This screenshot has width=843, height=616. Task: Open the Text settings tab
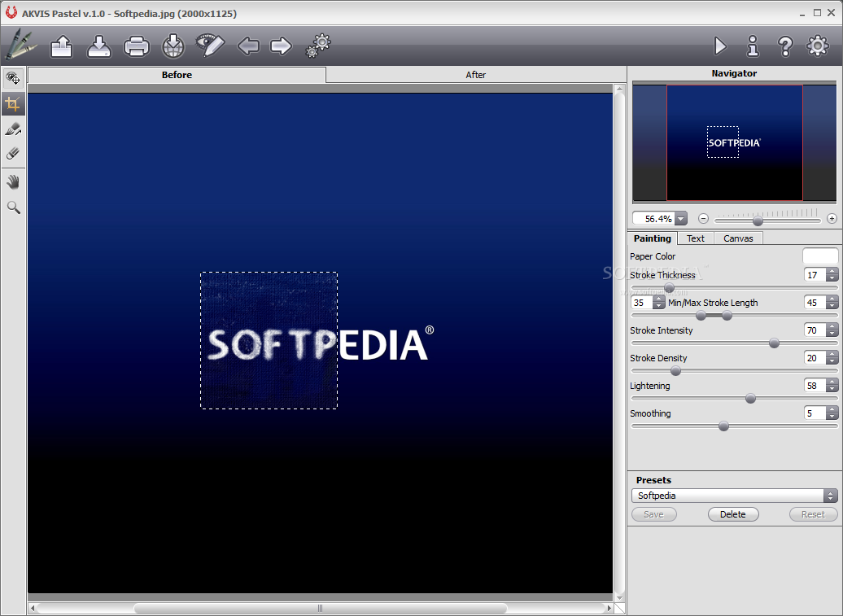[x=695, y=238]
